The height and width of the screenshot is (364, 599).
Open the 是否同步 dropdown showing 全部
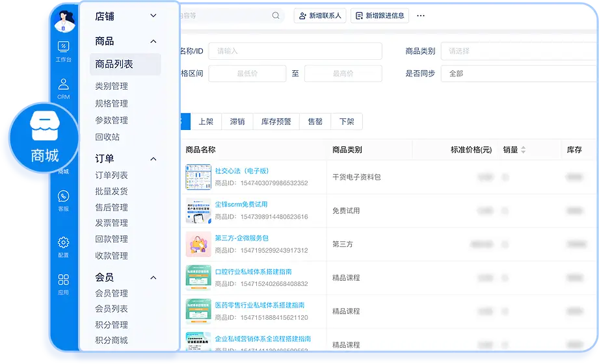pyautogui.click(x=519, y=73)
